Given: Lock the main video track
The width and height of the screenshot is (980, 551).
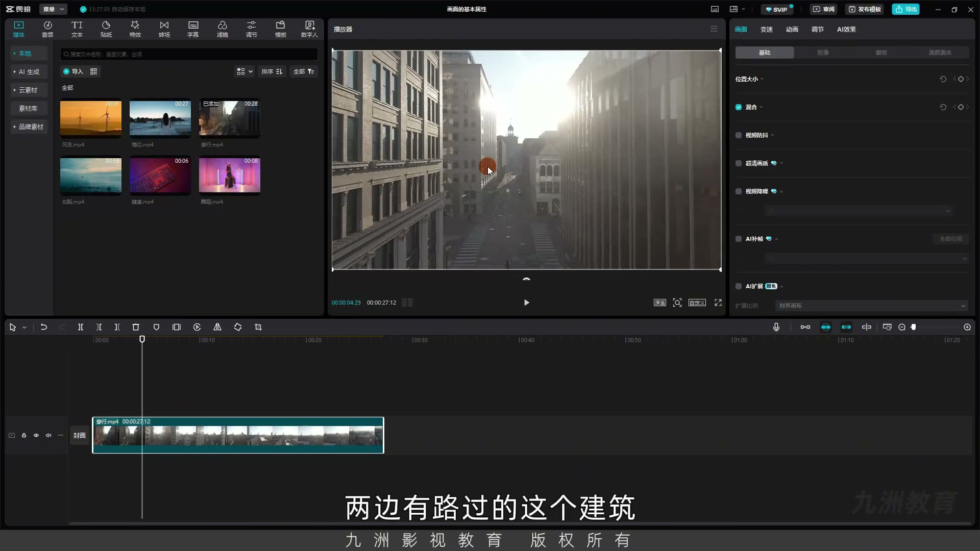Looking at the screenshot, I should coord(24,435).
